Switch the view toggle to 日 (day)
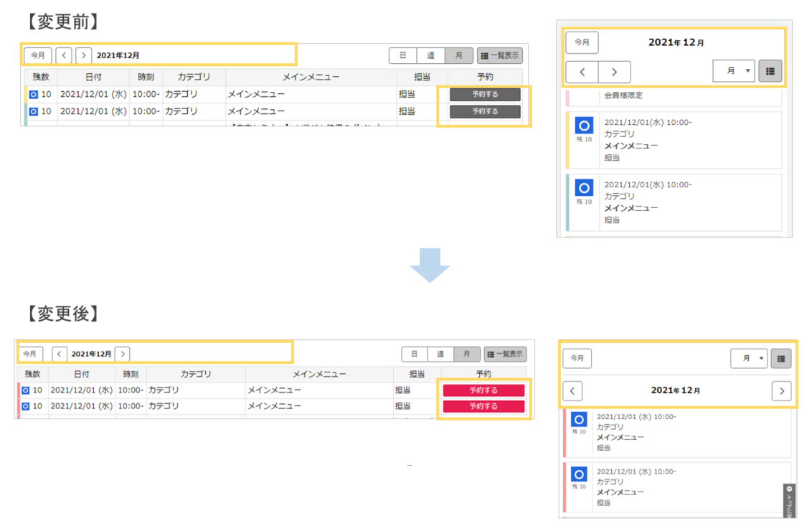The height and width of the screenshot is (526, 812). tap(402, 55)
